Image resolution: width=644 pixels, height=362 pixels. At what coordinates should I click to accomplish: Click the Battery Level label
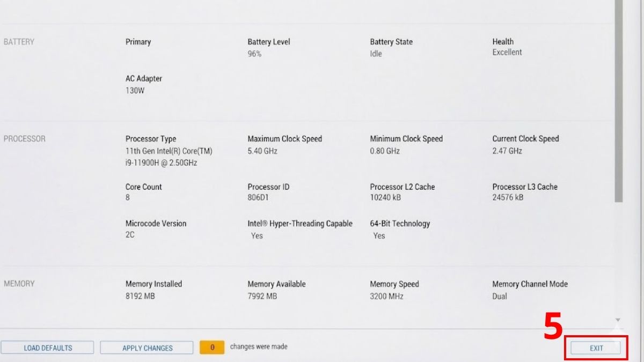click(x=268, y=42)
